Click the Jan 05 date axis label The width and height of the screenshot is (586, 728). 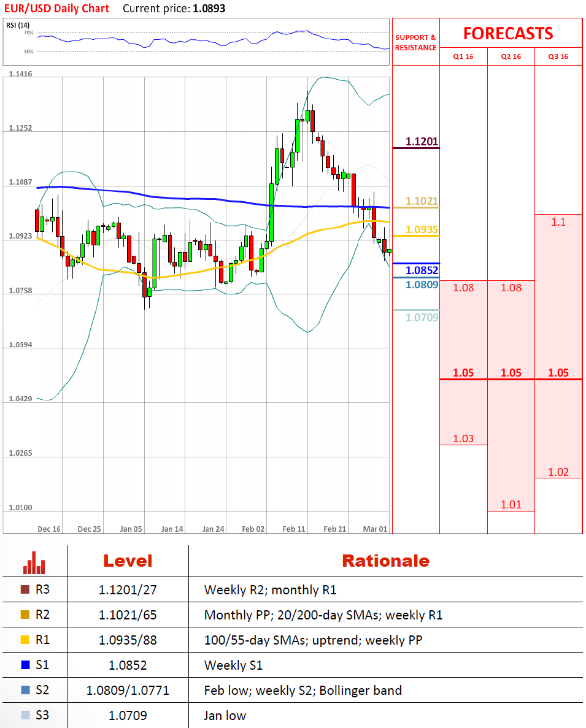pyautogui.click(x=131, y=529)
